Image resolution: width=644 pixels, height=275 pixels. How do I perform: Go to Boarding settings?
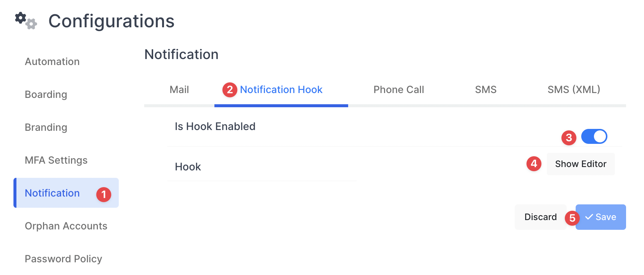click(46, 95)
